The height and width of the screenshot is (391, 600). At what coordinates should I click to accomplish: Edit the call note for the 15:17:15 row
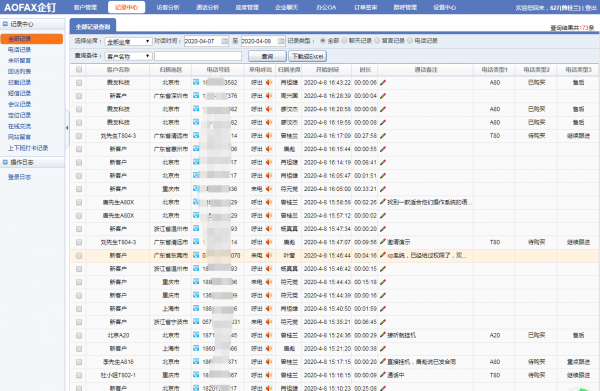tap(383, 362)
